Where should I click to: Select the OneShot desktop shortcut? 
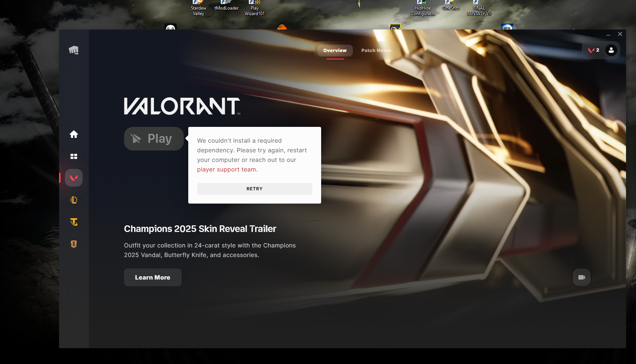tap(451, 6)
